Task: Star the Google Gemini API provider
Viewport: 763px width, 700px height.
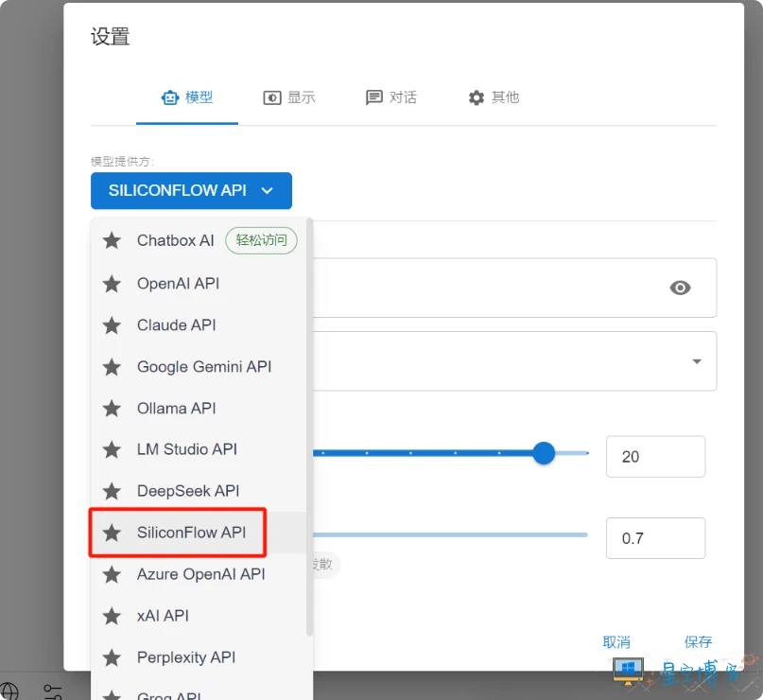Action: (x=112, y=366)
